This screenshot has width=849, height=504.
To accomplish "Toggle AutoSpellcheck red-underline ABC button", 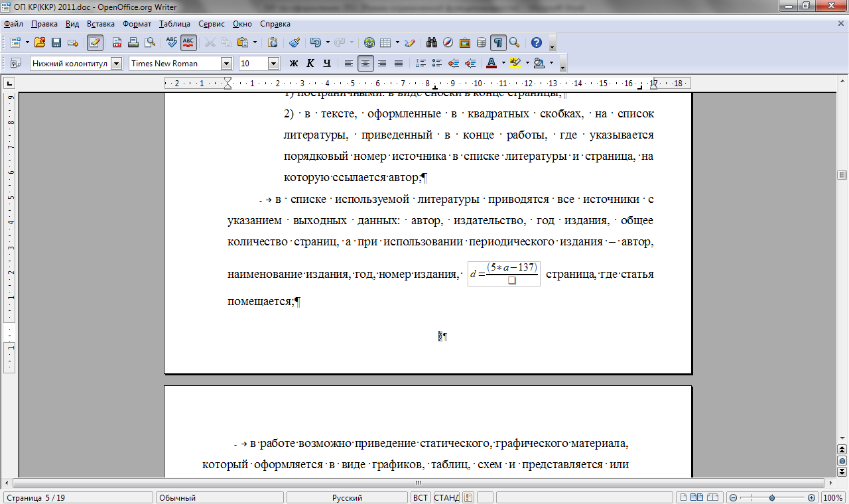I will [188, 42].
